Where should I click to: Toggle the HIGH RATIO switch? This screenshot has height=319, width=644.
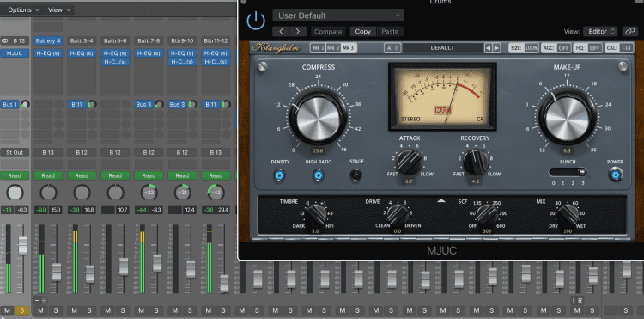[318, 176]
